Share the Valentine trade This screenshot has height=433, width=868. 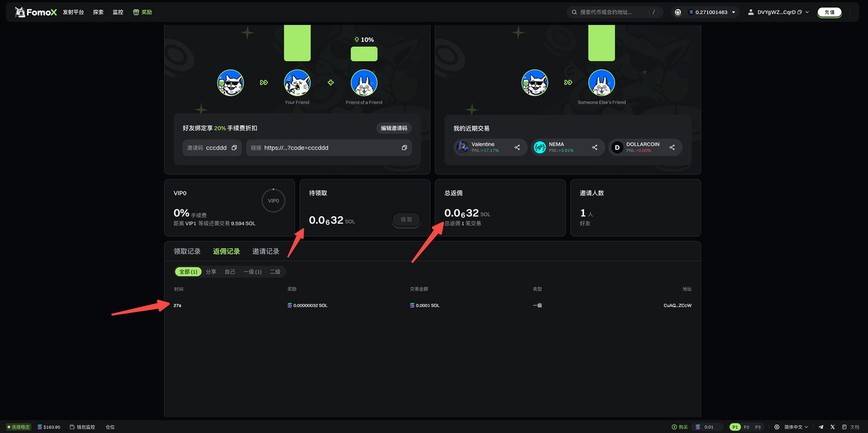pos(517,148)
